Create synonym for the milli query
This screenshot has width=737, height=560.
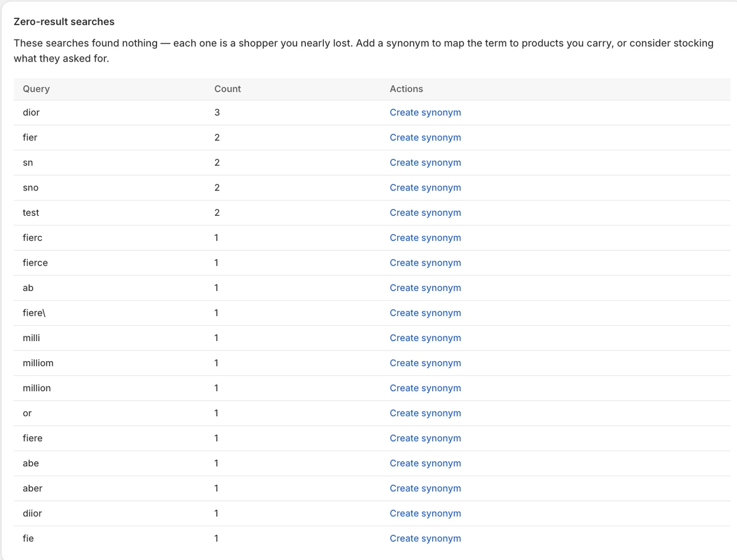tap(425, 338)
